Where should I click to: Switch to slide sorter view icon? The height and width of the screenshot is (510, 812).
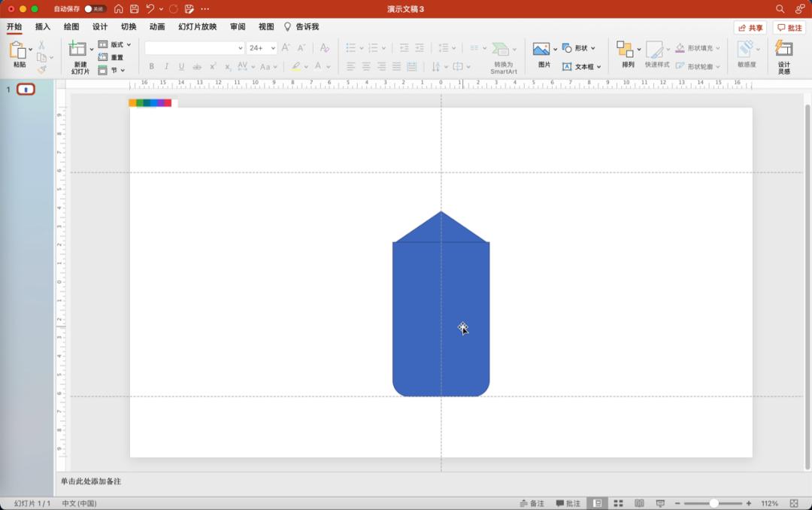(x=618, y=503)
